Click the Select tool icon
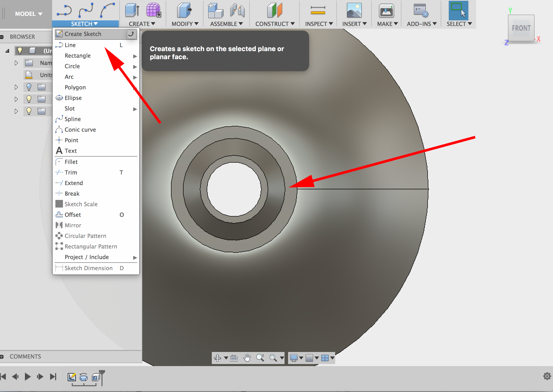 coord(458,11)
